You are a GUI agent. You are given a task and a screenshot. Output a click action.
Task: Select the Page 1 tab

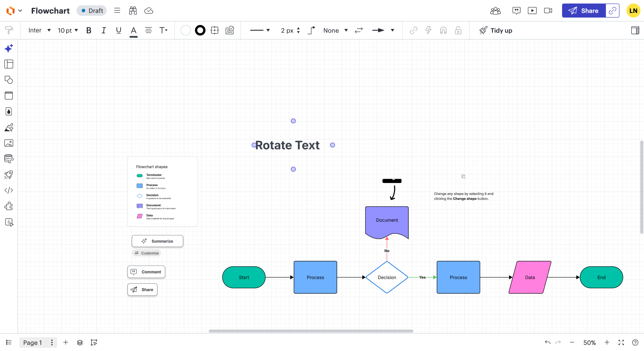32,342
